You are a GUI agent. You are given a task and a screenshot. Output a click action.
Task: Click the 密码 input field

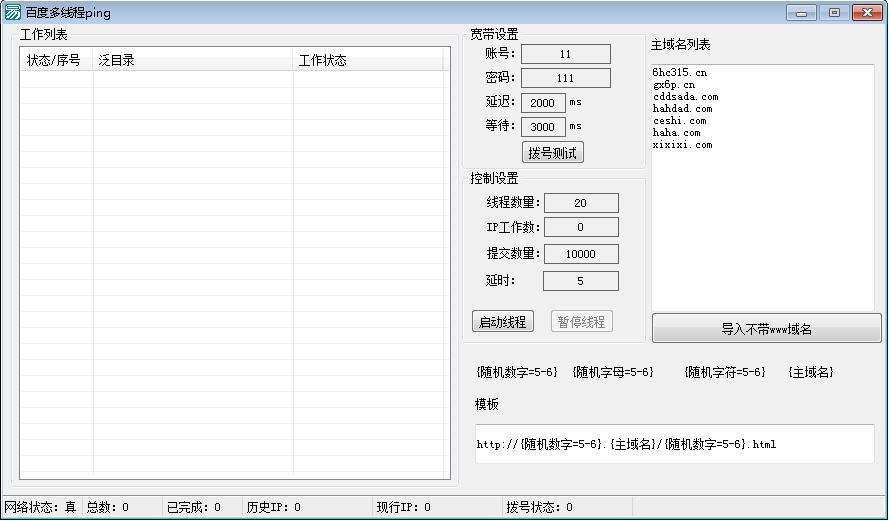pyautogui.click(x=565, y=78)
